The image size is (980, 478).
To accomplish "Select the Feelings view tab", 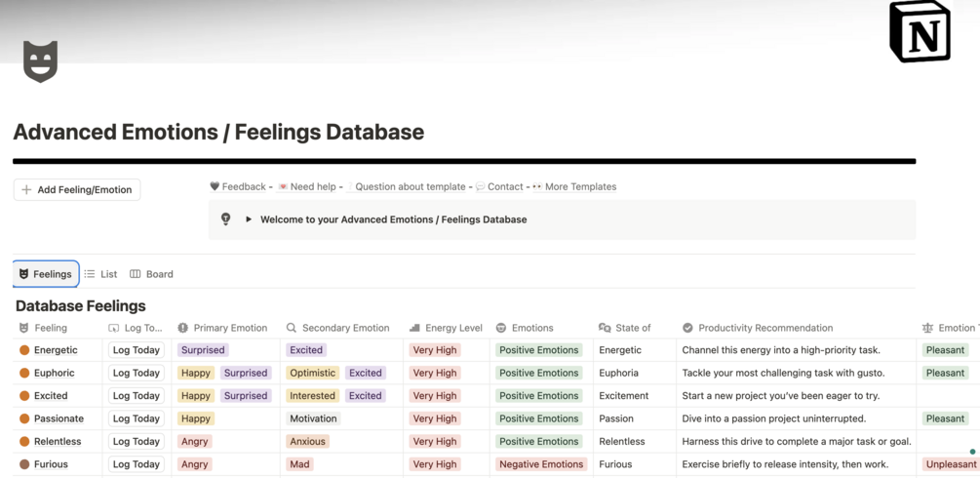I will click(46, 274).
